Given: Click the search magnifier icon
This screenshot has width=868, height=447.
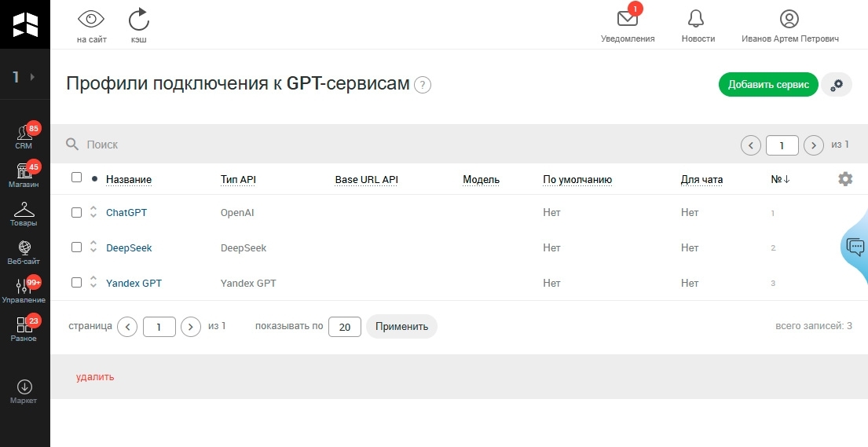Looking at the screenshot, I should (72, 145).
